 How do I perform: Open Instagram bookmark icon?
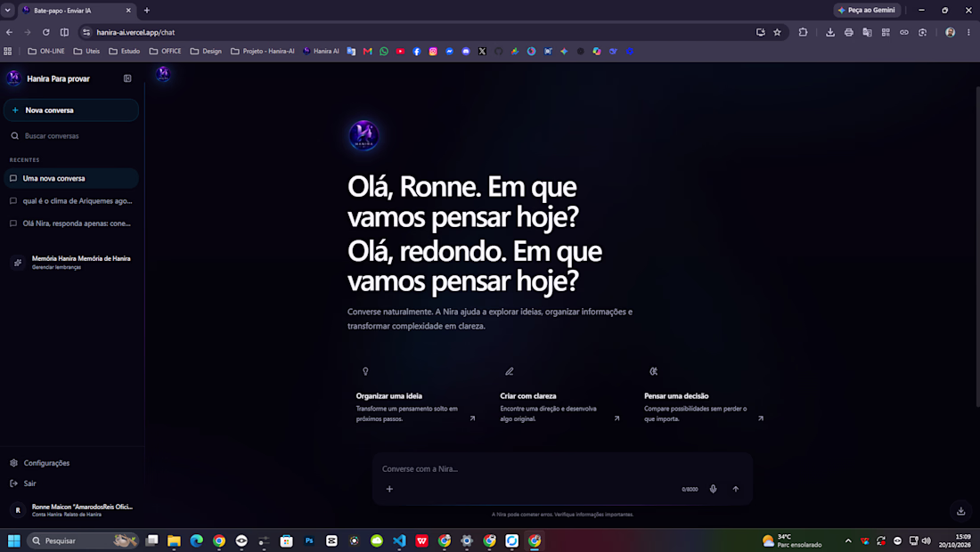click(x=433, y=52)
